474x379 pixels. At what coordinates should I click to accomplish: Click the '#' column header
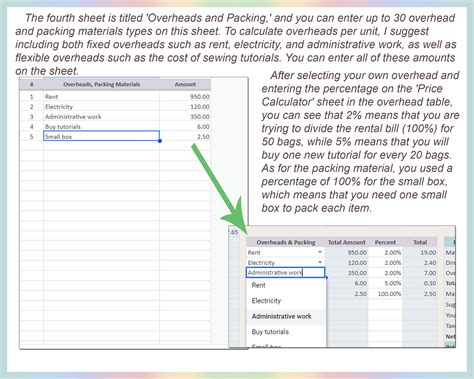point(31,84)
